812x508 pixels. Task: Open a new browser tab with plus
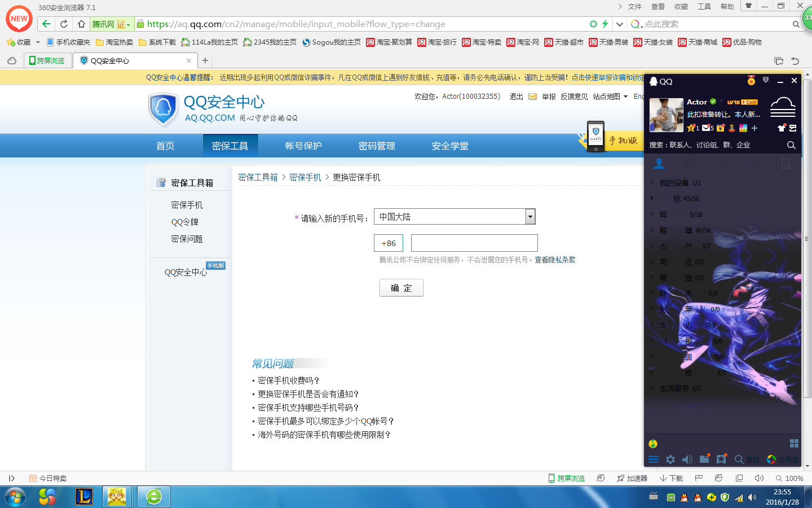[205, 60]
